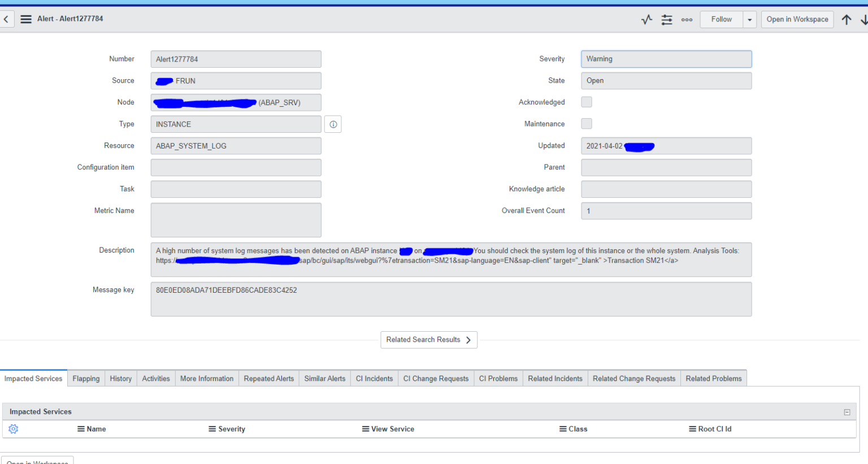Click the navigate up arrow icon
Viewport: 868px width, 464px height.
847,19
